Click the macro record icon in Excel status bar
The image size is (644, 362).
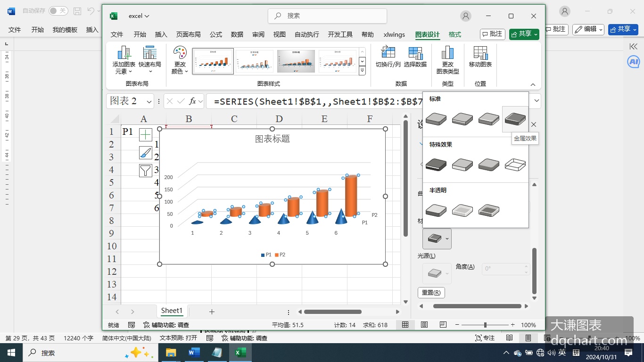[132, 325]
